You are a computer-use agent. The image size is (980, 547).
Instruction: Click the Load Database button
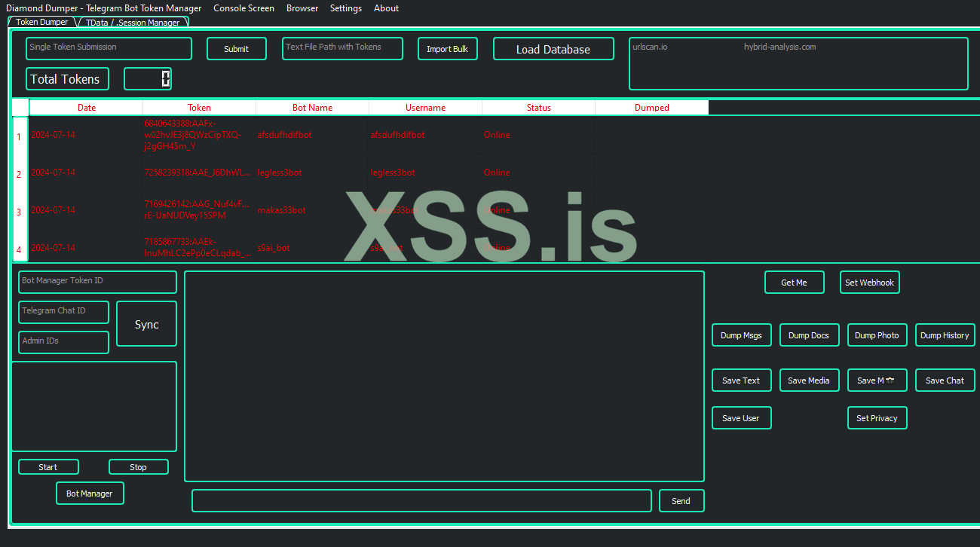(553, 48)
